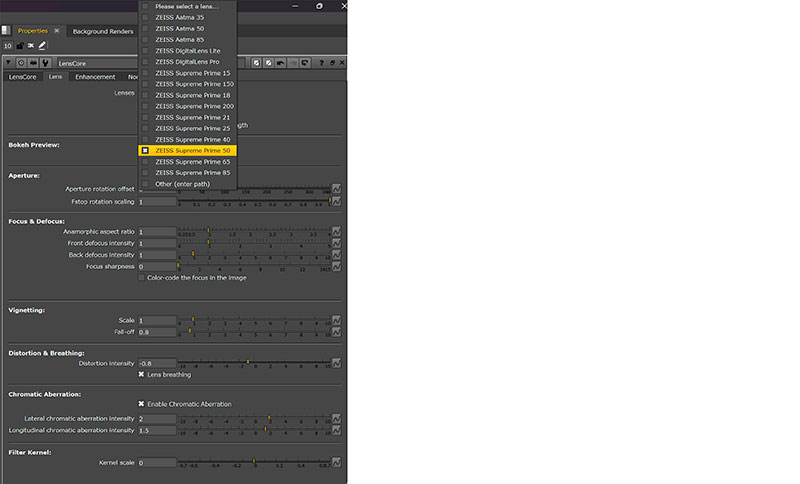
Task: Open the animation menu for Front defocus intensity
Action: (x=336, y=243)
